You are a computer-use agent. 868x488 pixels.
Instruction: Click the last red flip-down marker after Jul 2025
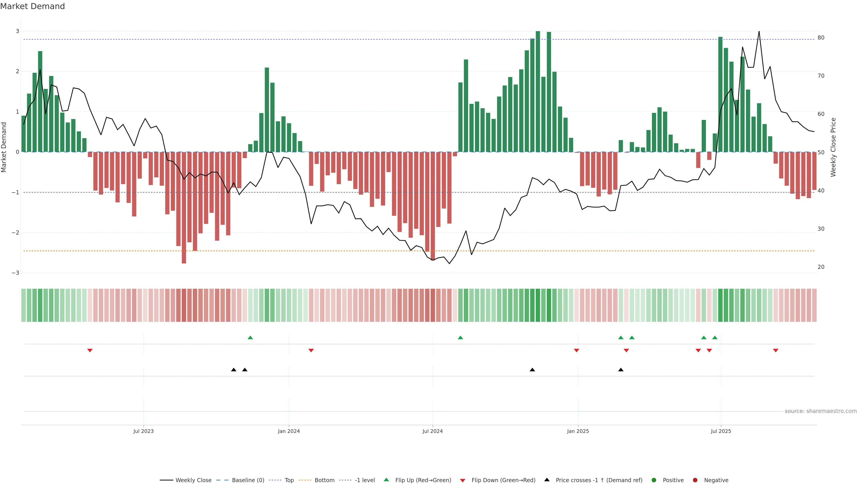click(775, 351)
